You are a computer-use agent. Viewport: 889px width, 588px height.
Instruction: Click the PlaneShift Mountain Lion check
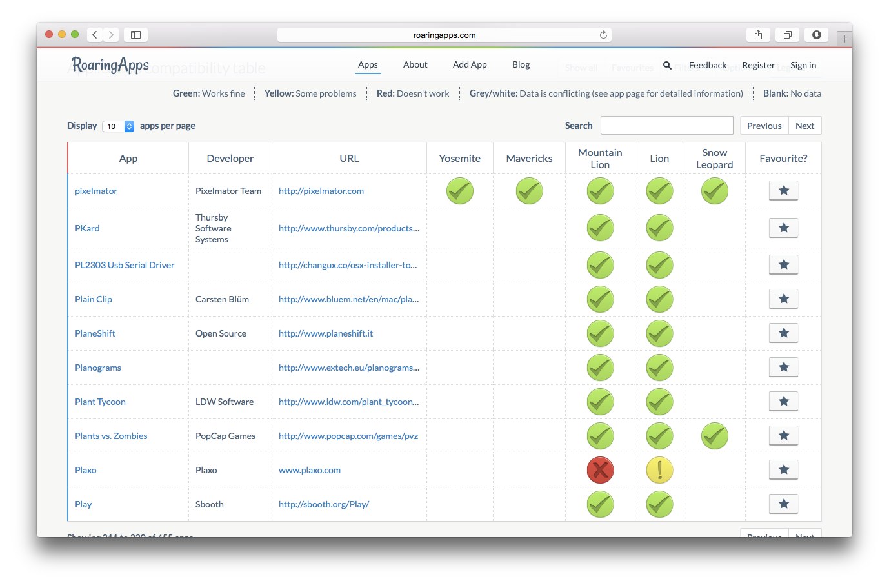(x=600, y=333)
